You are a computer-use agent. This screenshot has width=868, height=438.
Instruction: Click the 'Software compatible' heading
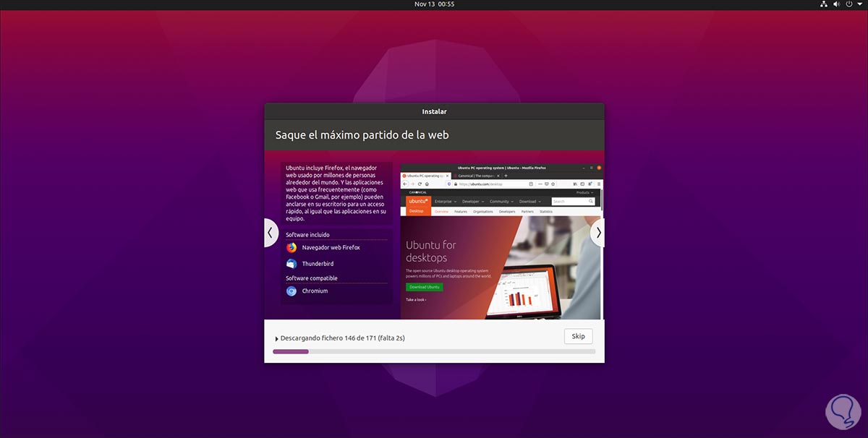(x=312, y=278)
